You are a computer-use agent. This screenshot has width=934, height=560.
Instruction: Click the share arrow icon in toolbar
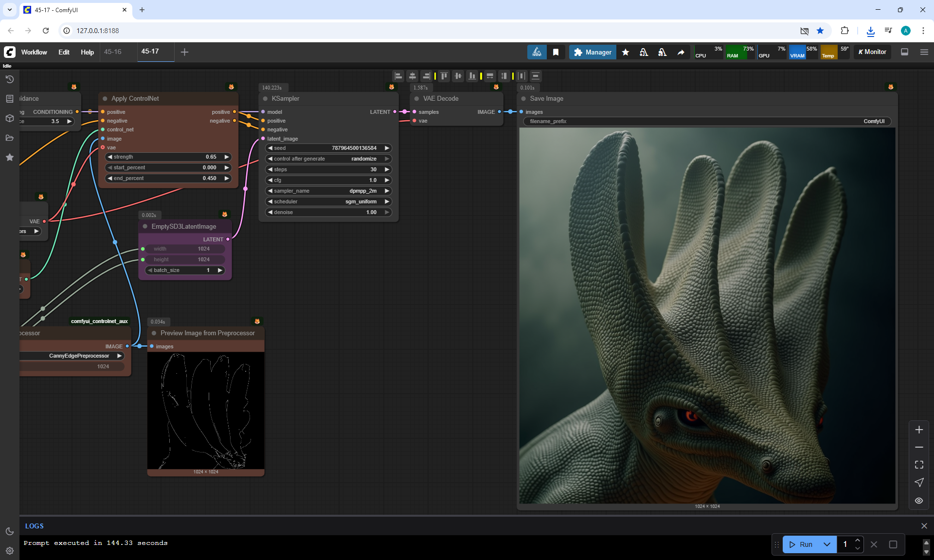(x=681, y=52)
